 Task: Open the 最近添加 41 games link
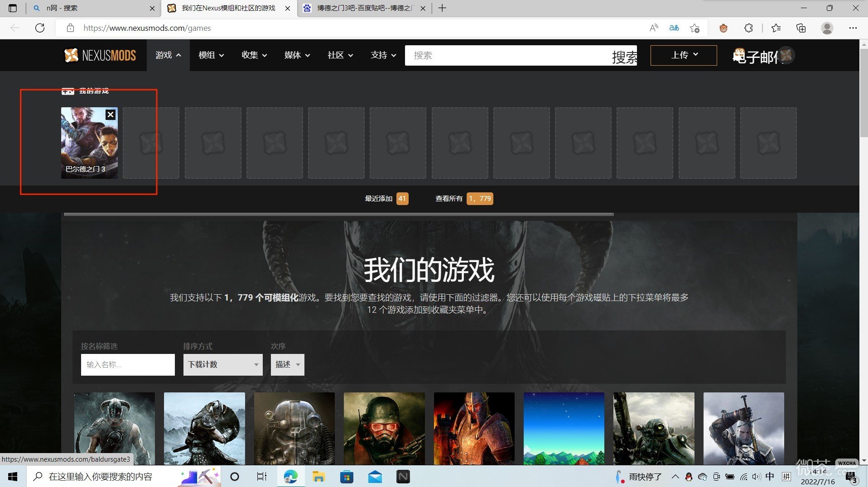[386, 199]
